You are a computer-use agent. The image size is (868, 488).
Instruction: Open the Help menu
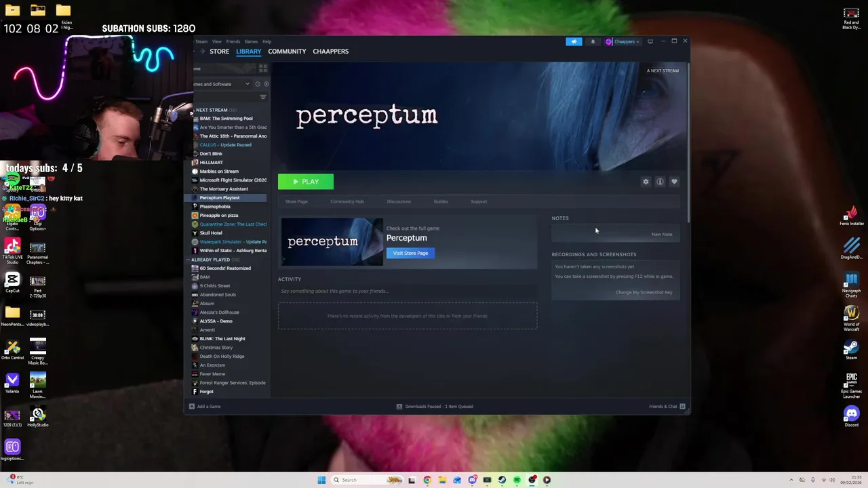pyautogui.click(x=267, y=41)
